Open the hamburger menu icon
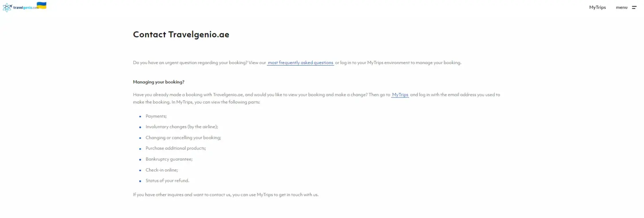The image size is (644, 218). click(x=634, y=8)
